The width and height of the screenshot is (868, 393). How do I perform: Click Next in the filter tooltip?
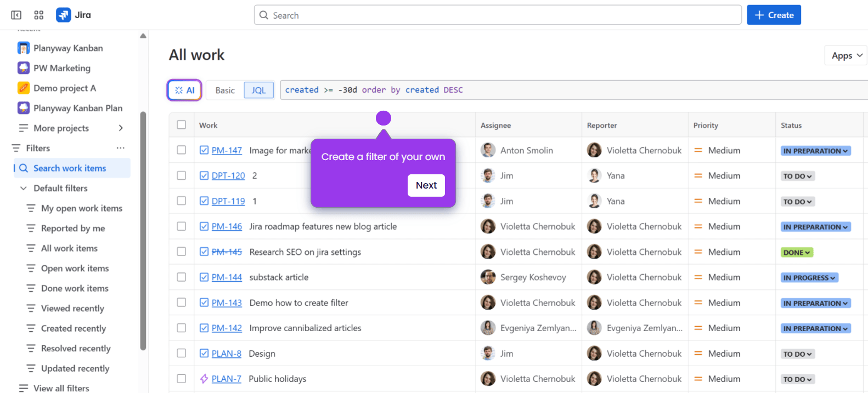click(426, 185)
